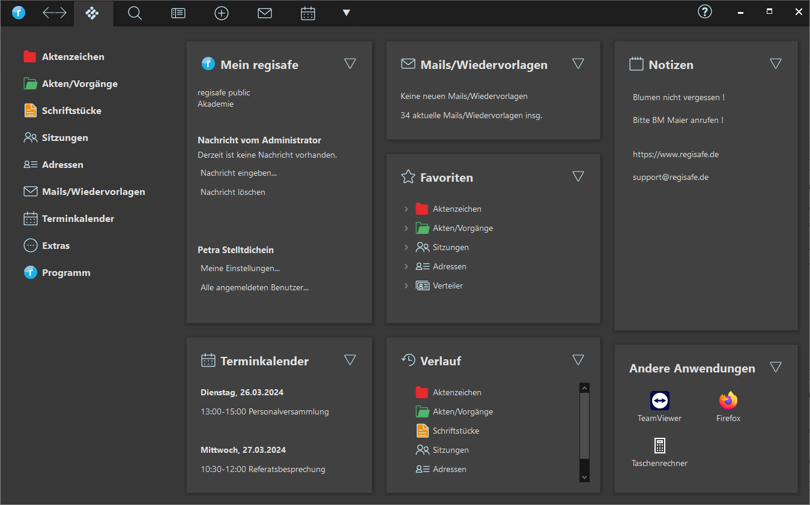Click the Verlauf scrollbar down arrow
Viewport: 810px width, 505px height.
tap(584, 477)
